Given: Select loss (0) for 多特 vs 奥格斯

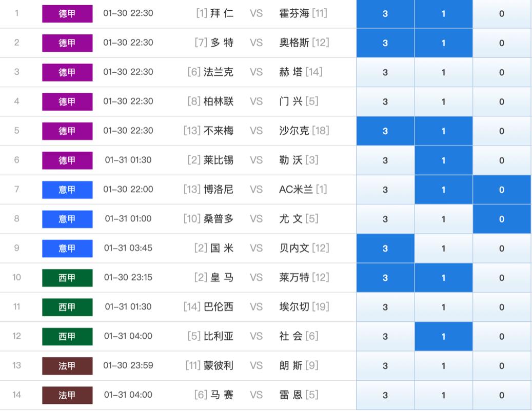Looking at the screenshot, I should 502,43.
